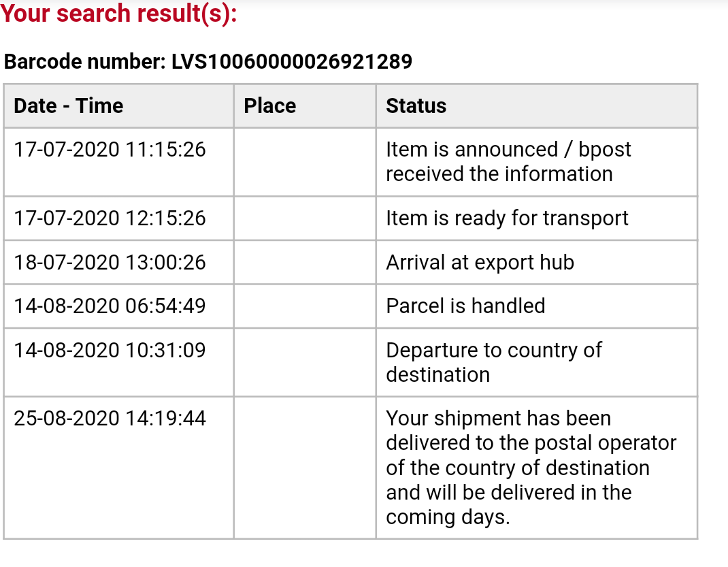The image size is (728, 567).
Task: Click the "Arrival at export hub" status
Action: (480, 262)
